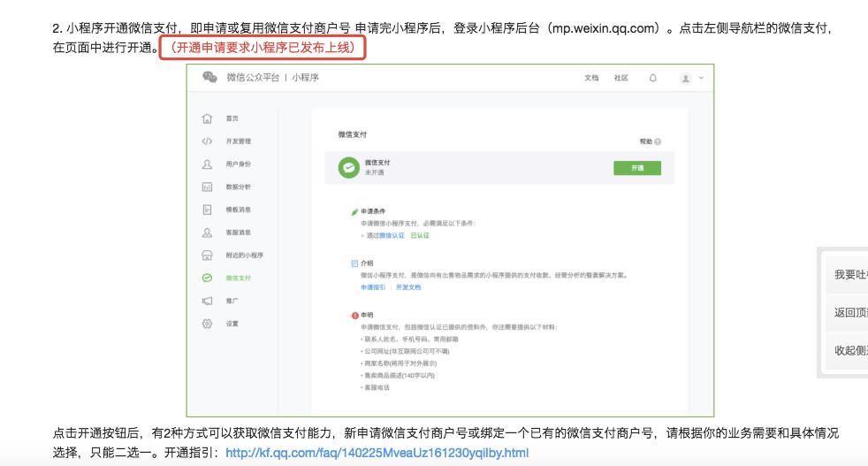Open the 社区 item in top bar
This screenshot has width=868, height=466.
pyautogui.click(x=621, y=78)
